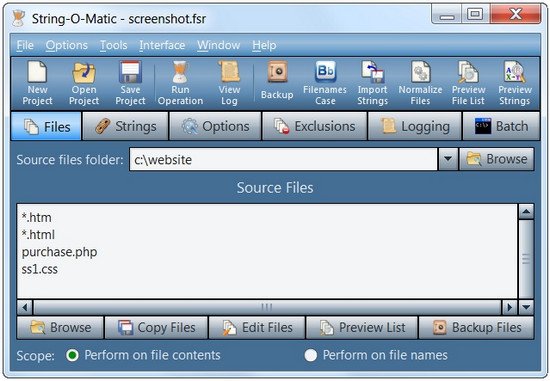Select Filenames Case tool
Viewport: 550px width, 381px height.
point(325,83)
